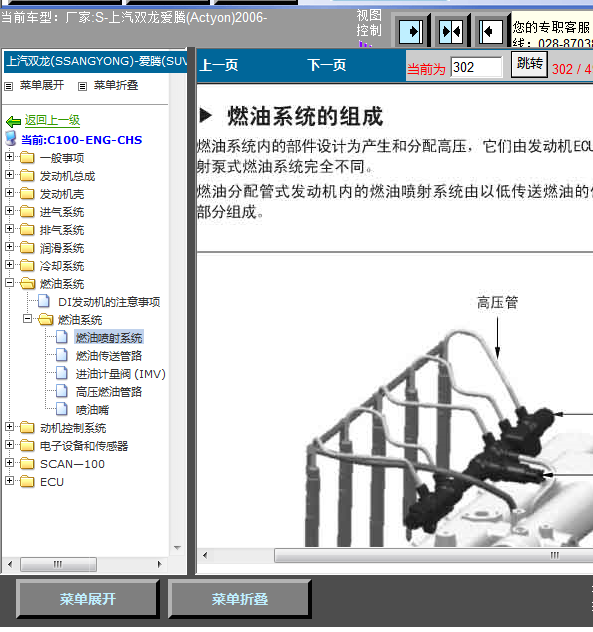This screenshot has height=632, width=593.
Task: Open the 高压燃油管路 tree item
Action: point(109,391)
